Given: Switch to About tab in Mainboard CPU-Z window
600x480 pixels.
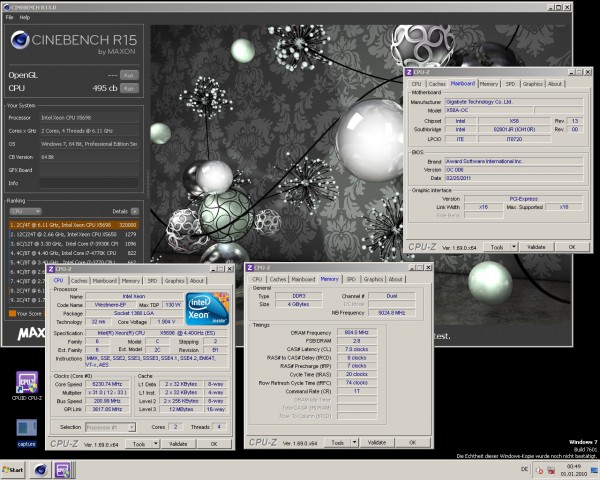Looking at the screenshot, I should [x=555, y=84].
